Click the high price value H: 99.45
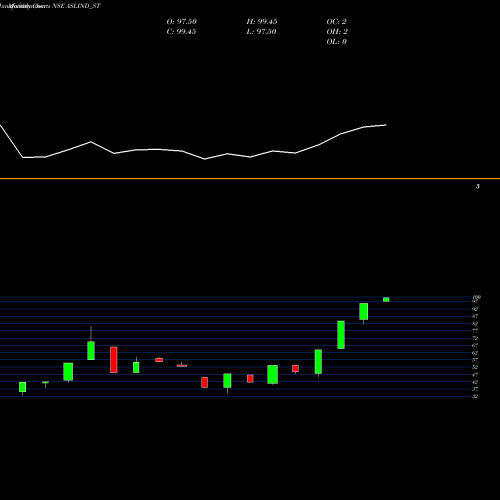The width and height of the screenshot is (500, 500). (262, 22)
